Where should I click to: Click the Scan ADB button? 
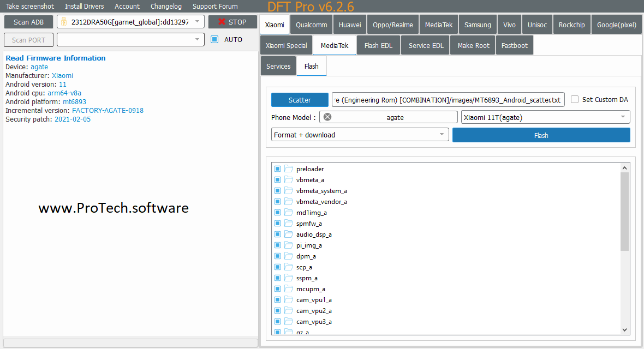28,22
